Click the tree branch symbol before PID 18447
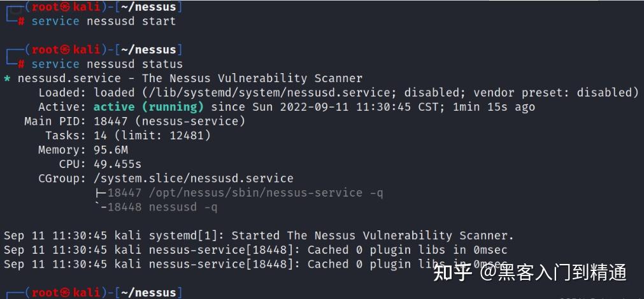The image size is (644, 299). (101, 192)
